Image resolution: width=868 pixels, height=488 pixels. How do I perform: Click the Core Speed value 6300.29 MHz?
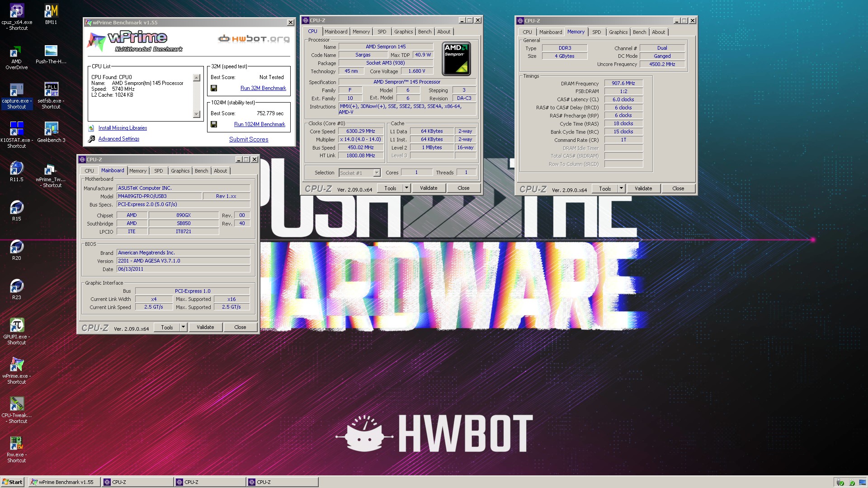click(x=361, y=131)
